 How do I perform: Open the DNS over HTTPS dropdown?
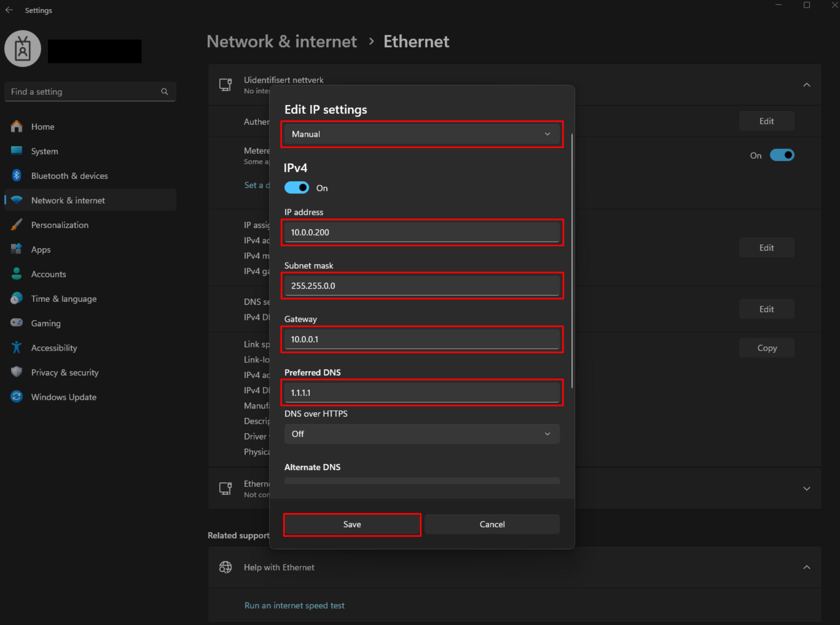coord(421,434)
